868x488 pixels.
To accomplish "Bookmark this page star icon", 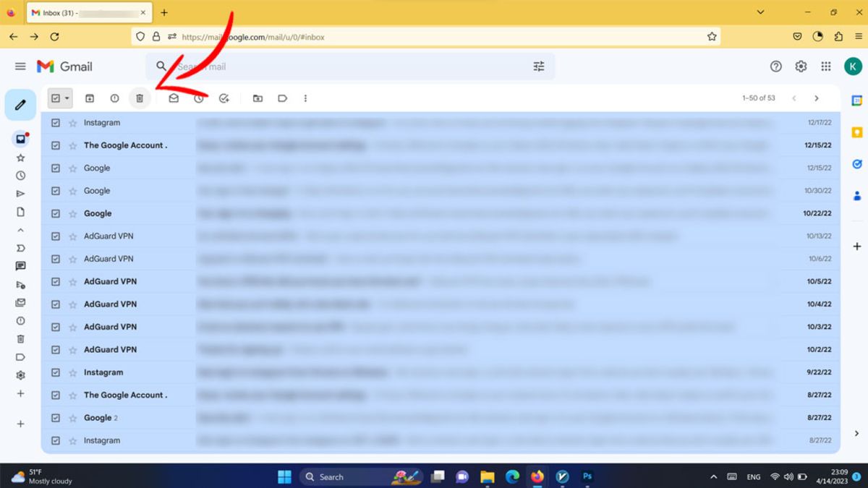I will pyautogui.click(x=712, y=36).
